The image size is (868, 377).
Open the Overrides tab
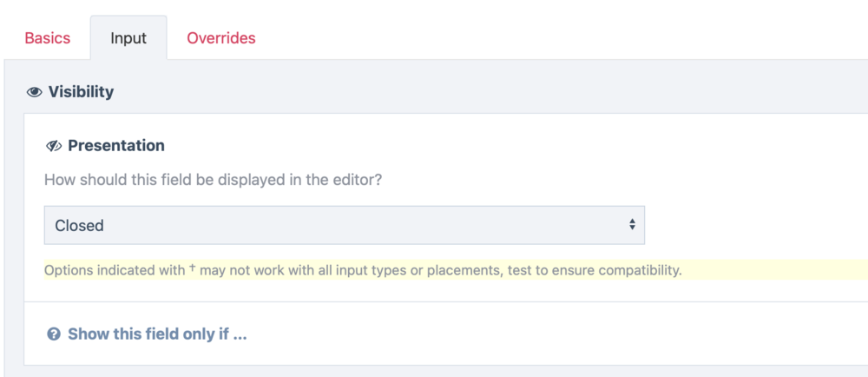pyautogui.click(x=221, y=38)
